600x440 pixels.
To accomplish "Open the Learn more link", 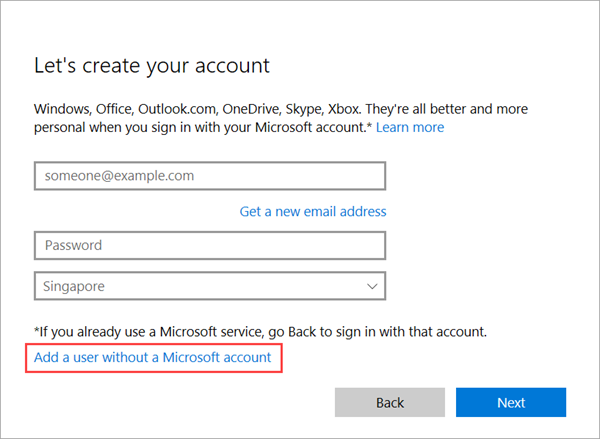I will (410, 127).
